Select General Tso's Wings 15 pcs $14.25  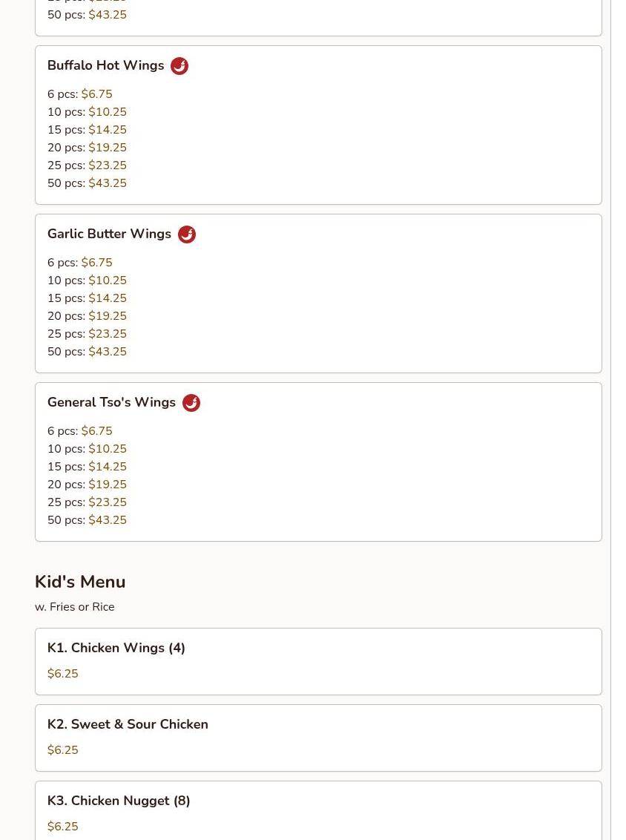click(87, 467)
